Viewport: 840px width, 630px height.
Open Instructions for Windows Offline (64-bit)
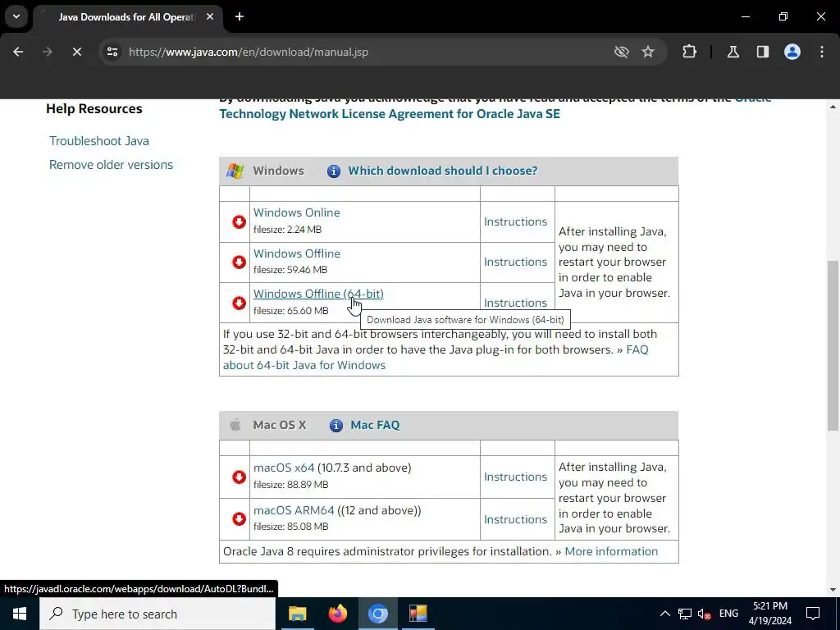click(x=515, y=303)
